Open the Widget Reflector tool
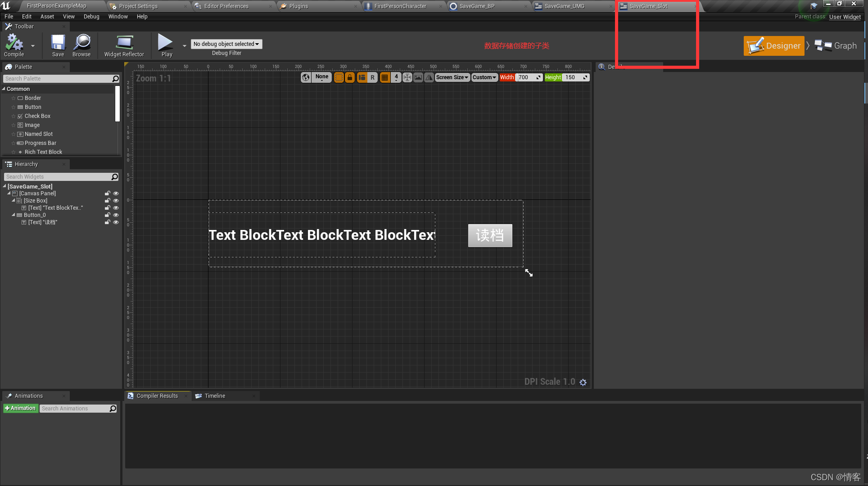 124,43
